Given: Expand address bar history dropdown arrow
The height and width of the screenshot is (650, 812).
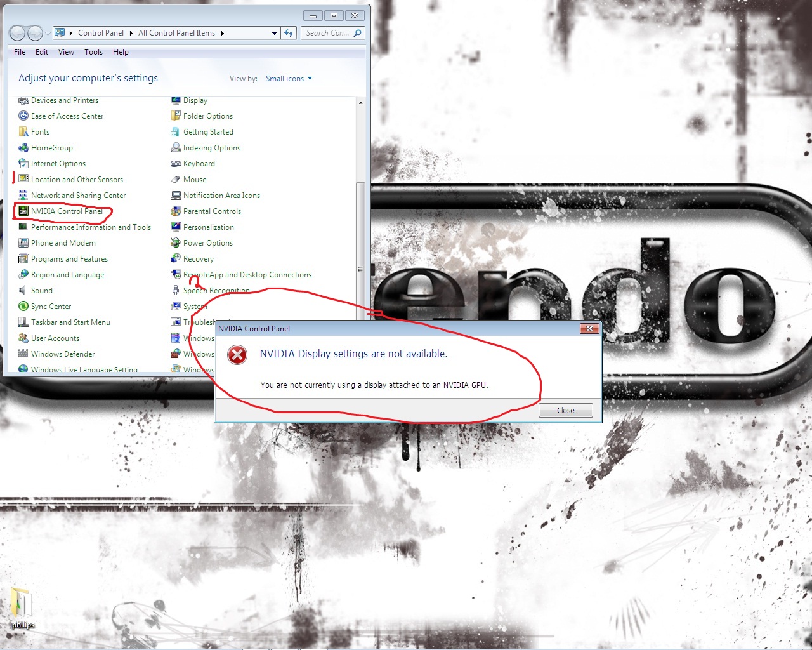Looking at the screenshot, I should (x=274, y=33).
